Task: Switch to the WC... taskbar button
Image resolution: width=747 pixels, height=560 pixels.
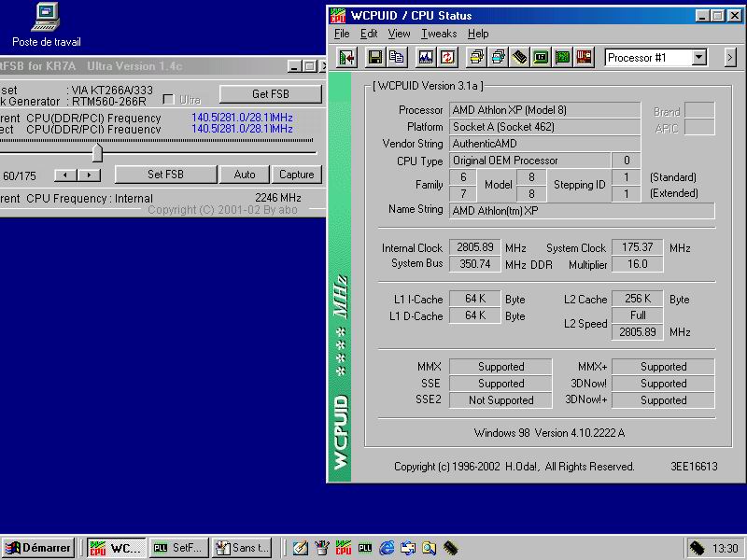Action: point(117,548)
